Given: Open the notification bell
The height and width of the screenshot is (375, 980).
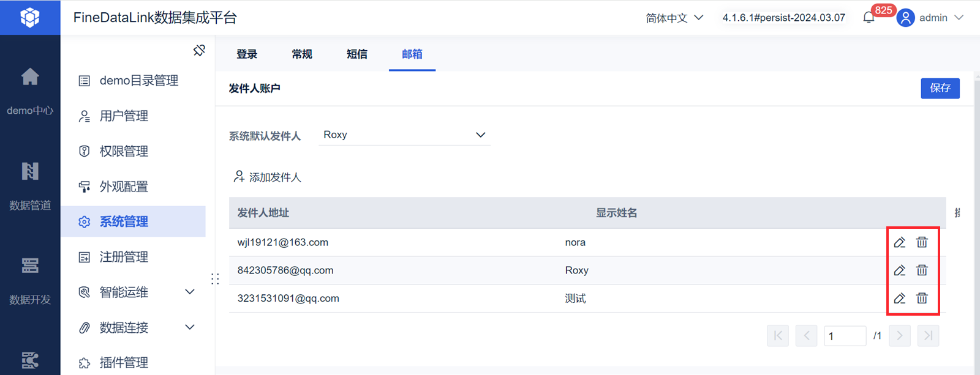Looking at the screenshot, I should point(869,18).
